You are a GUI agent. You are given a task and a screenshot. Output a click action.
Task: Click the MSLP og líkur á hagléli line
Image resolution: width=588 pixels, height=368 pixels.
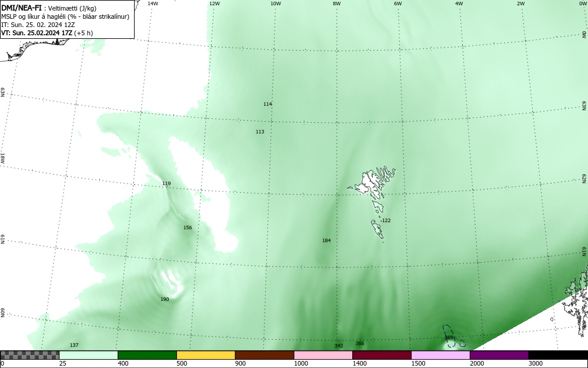[x=65, y=17]
